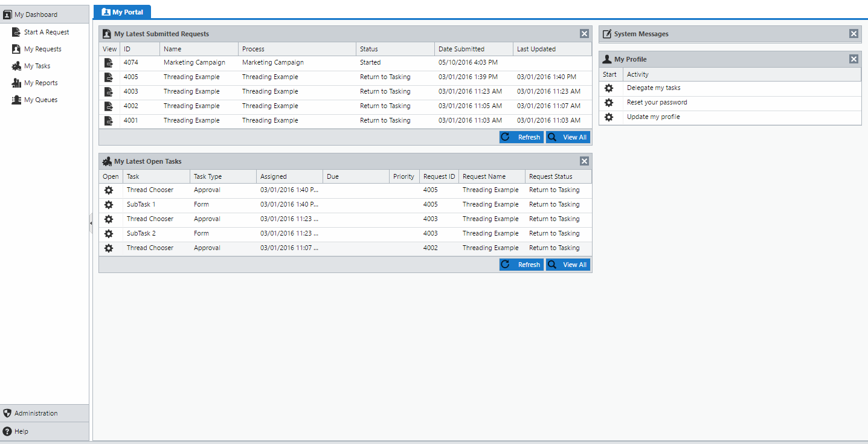
Task: Sort tasks by Request Status column
Action: (x=558, y=176)
